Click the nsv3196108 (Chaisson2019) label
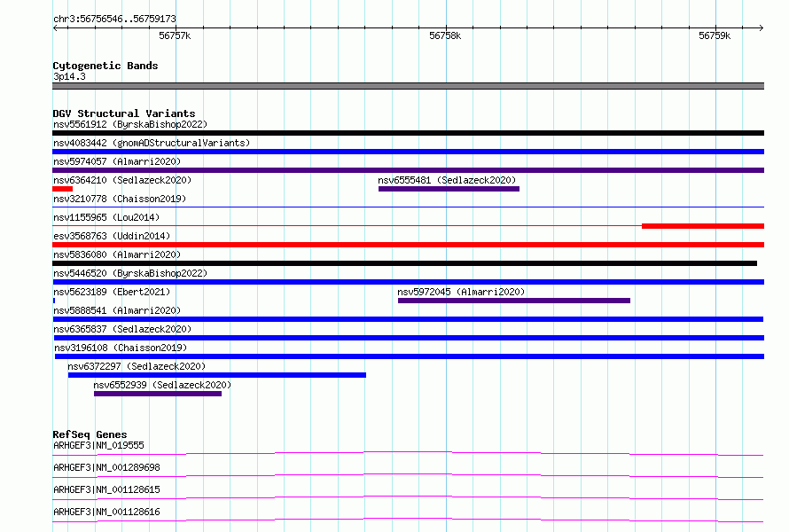789x532 pixels. (x=121, y=348)
